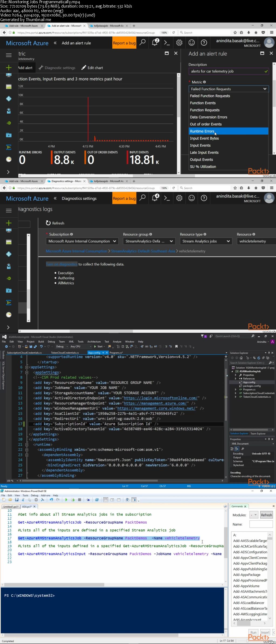
Task: Click Save icon in PowerShell ISE toolbar
Action: pos(16,500)
